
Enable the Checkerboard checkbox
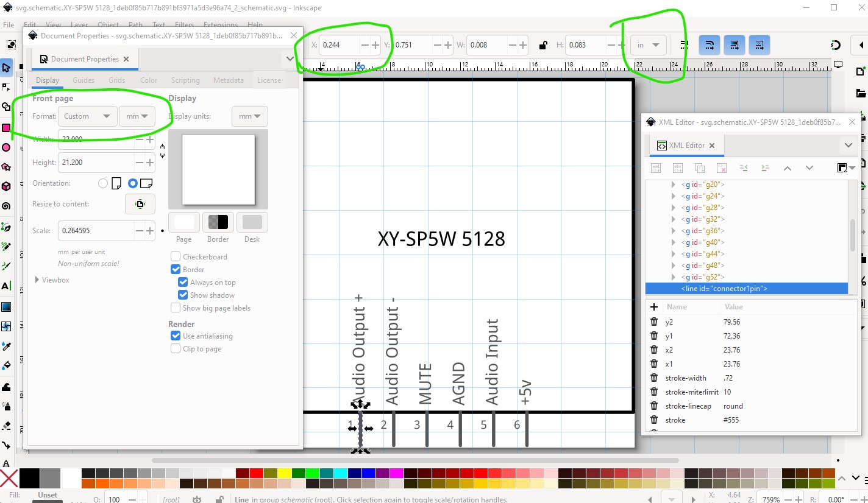(176, 257)
